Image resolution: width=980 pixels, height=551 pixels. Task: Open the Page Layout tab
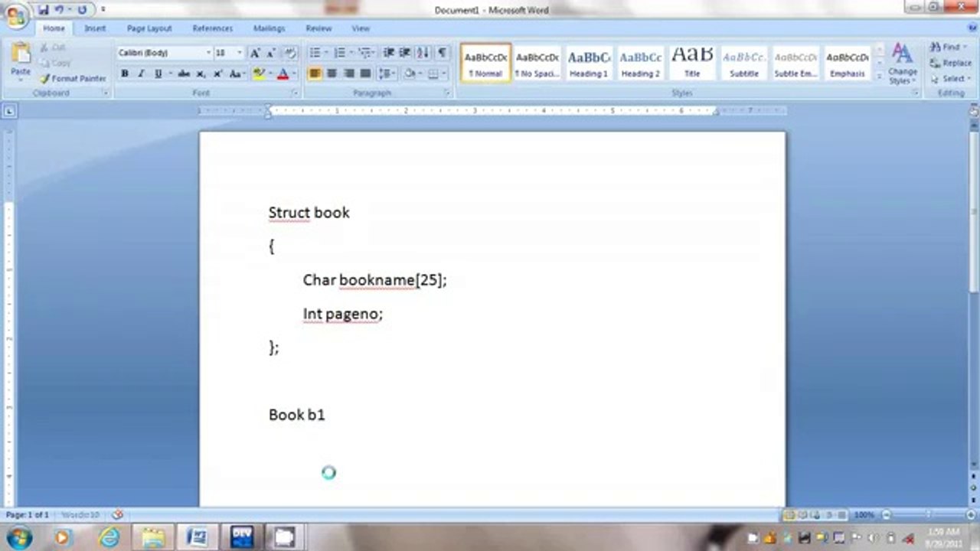coord(149,28)
